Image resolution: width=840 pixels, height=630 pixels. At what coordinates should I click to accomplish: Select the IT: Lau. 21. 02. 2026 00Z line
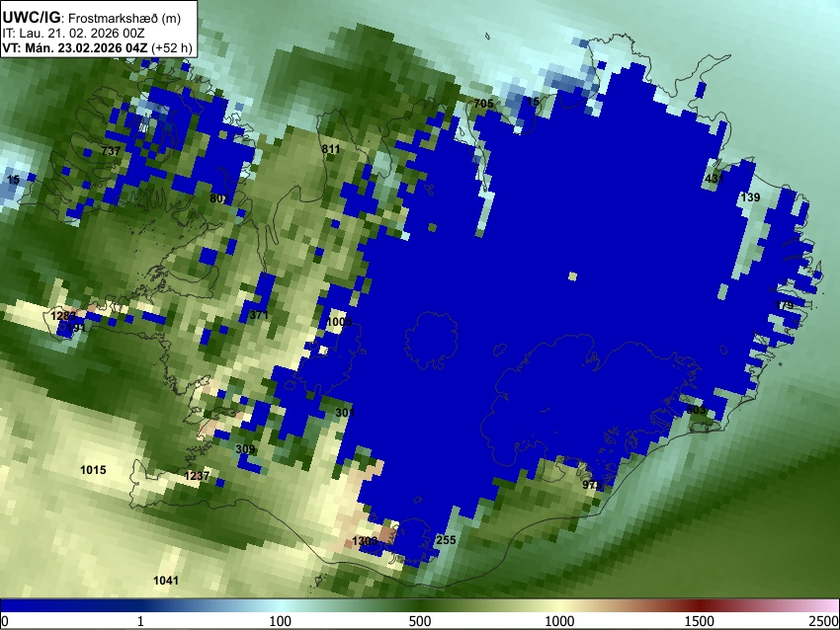tap(73, 34)
